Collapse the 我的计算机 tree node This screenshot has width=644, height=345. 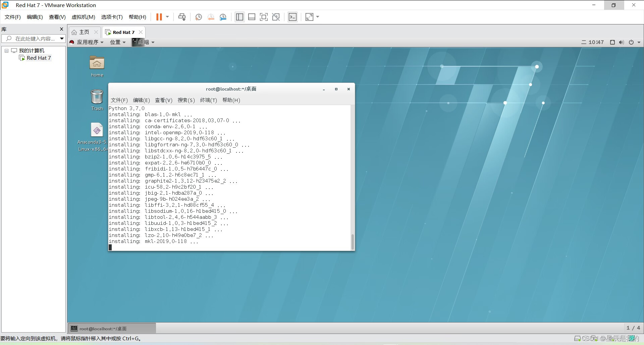[6, 51]
